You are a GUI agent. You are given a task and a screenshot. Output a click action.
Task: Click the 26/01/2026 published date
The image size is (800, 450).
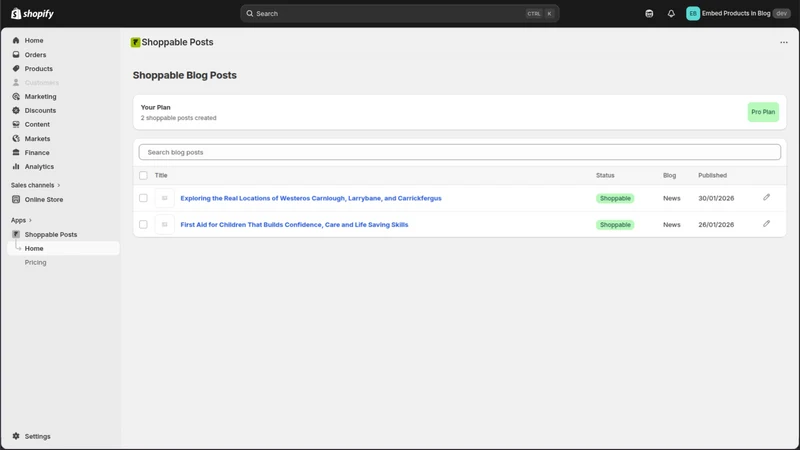tap(716, 224)
